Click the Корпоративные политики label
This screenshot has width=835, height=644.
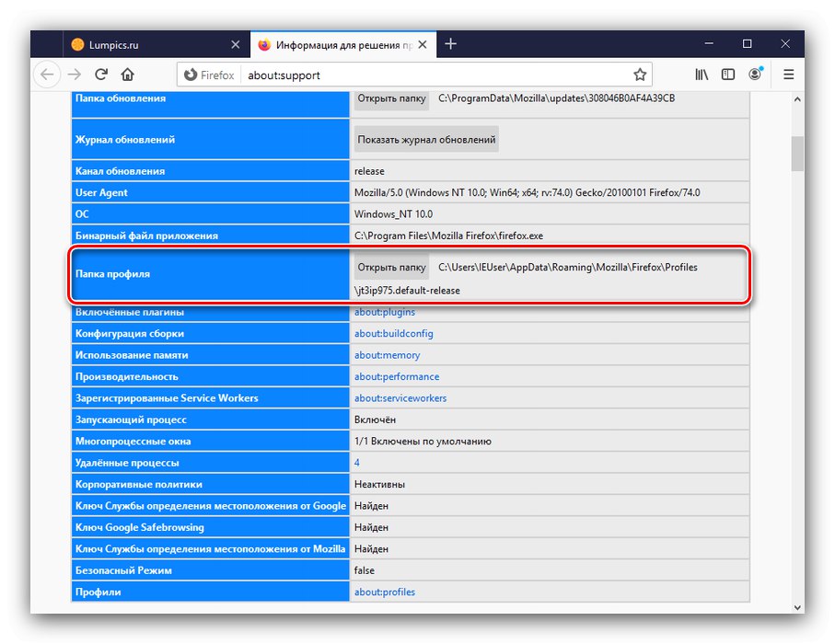tap(138, 484)
